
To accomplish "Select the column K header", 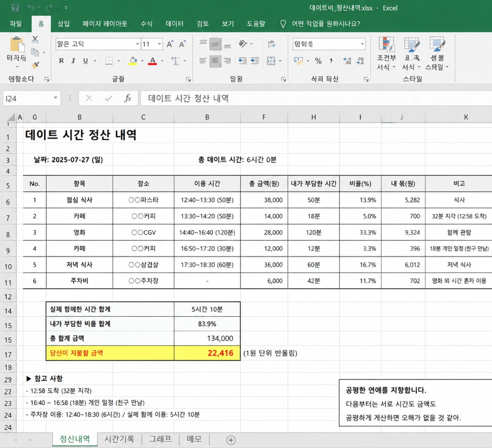I will coord(466,117).
